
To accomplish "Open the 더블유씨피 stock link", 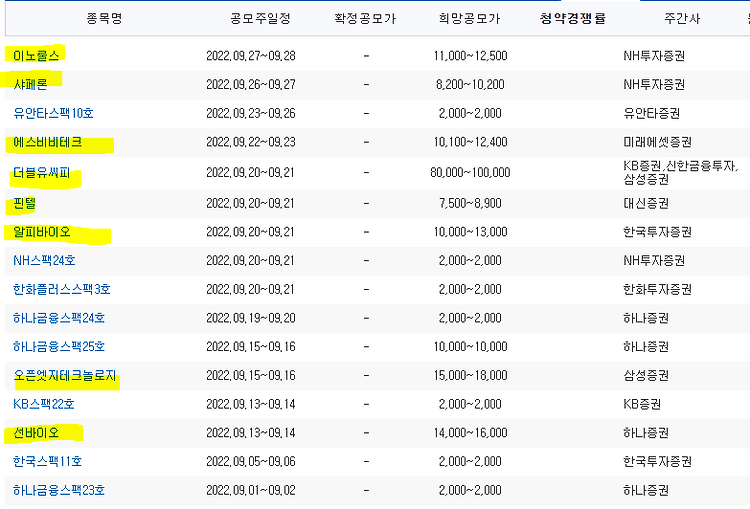I will pyautogui.click(x=42, y=172).
